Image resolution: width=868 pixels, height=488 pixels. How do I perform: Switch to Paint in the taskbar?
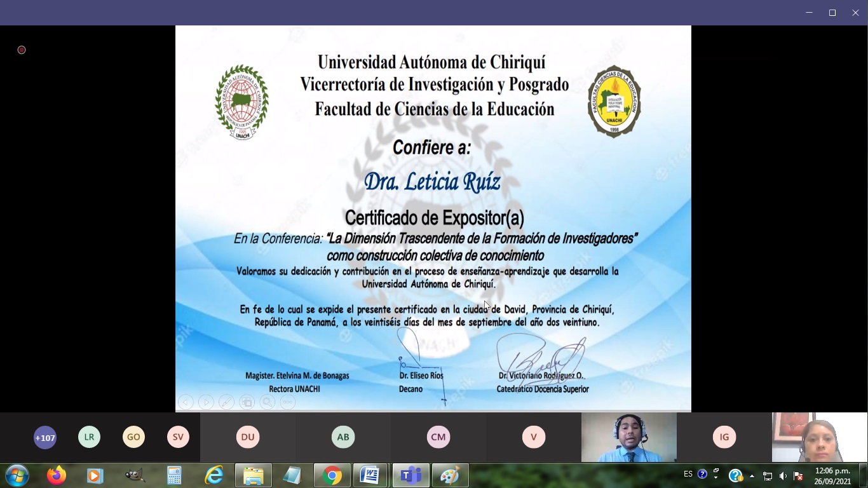click(x=451, y=475)
